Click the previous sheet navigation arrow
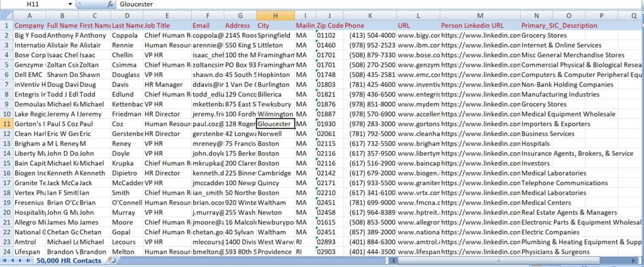Image resolution: width=644 pixels, height=267 pixels. tap(13, 260)
